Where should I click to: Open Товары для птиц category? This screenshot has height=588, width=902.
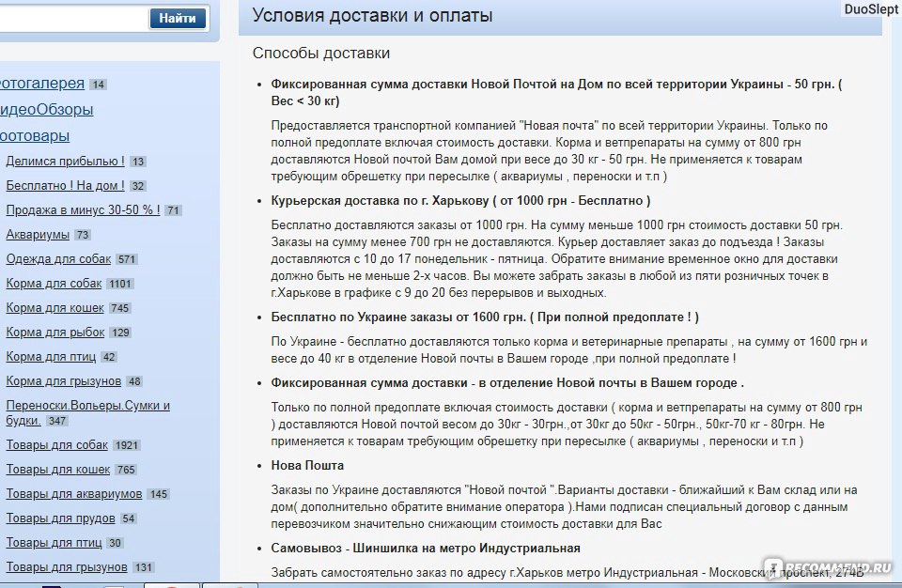tap(54, 543)
